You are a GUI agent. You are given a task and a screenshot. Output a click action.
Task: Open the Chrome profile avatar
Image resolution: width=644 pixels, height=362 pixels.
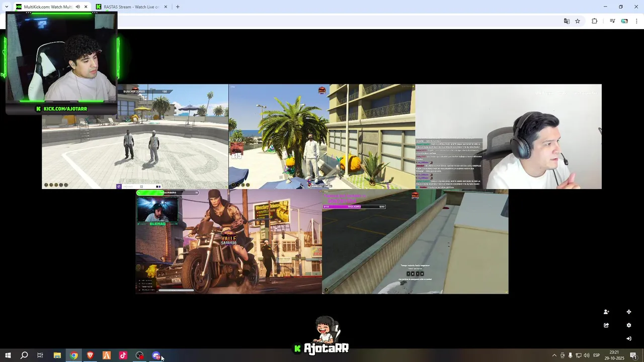point(624,21)
